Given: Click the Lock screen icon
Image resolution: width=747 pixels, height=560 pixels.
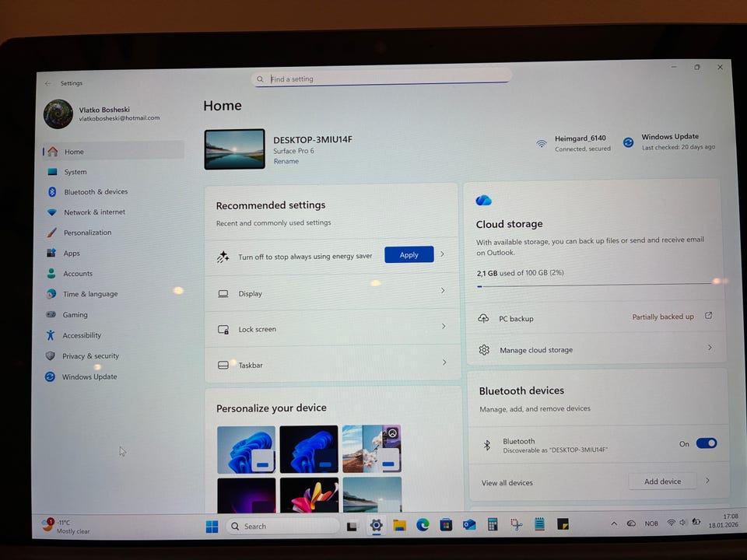Looking at the screenshot, I should coord(223,330).
